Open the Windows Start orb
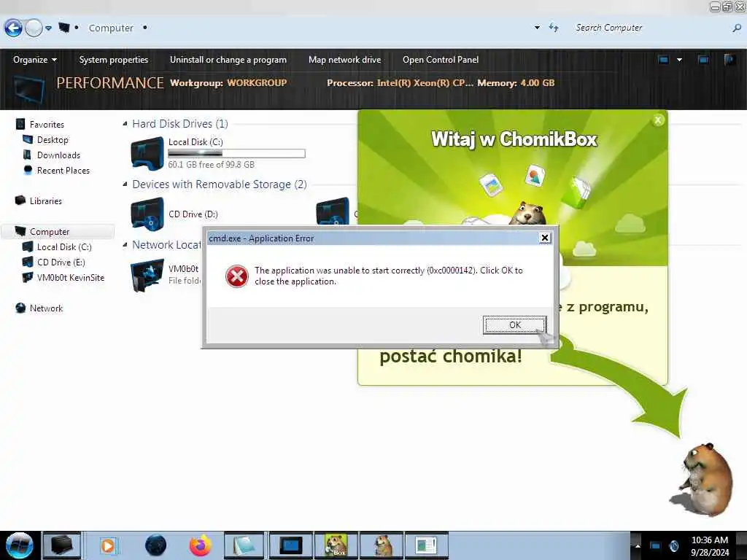This screenshot has height=560, width=747. (19, 545)
